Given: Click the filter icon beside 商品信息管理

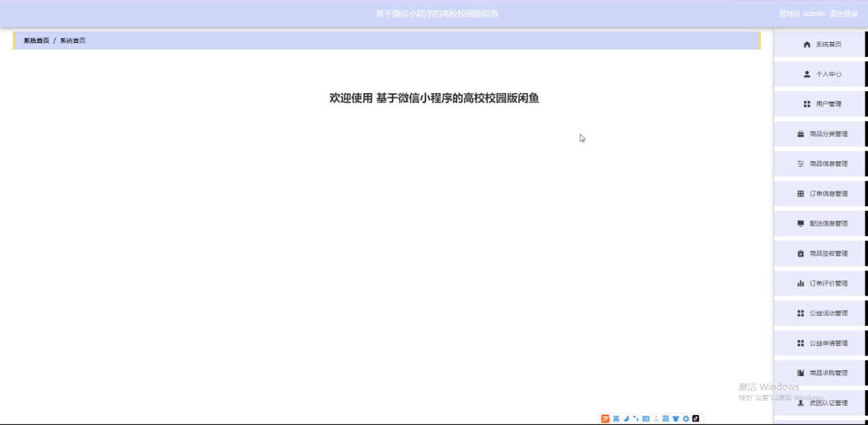Looking at the screenshot, I should (799, 163).
